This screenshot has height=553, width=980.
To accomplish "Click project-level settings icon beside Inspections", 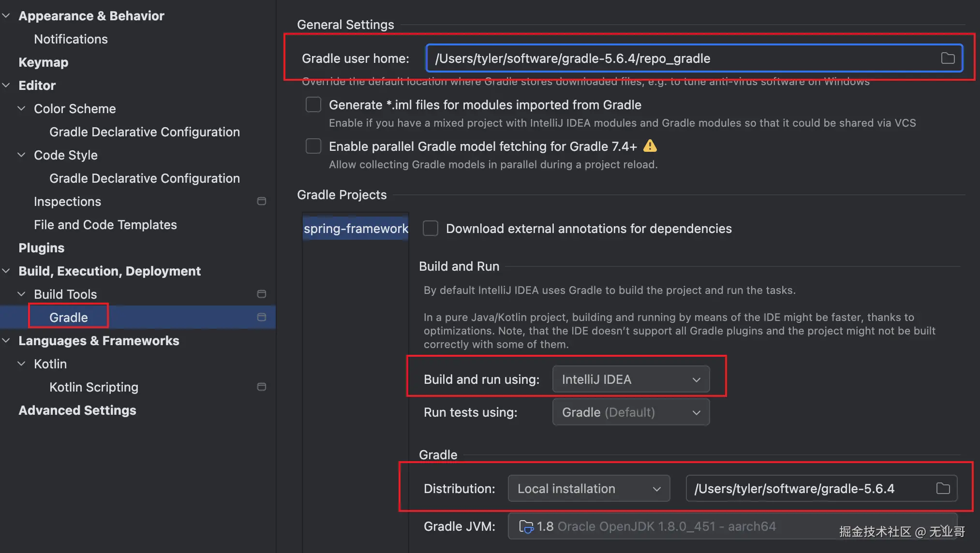I will pos(262,201).
